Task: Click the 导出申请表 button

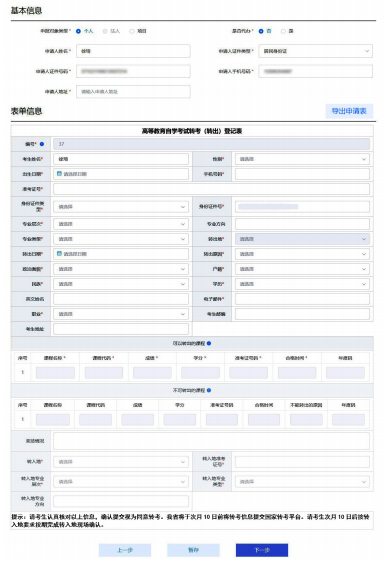Action: pyautogui.click(x=349, y=111)
